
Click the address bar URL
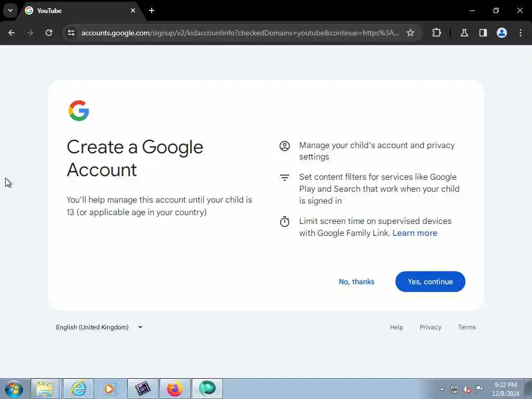pos(240,33)
